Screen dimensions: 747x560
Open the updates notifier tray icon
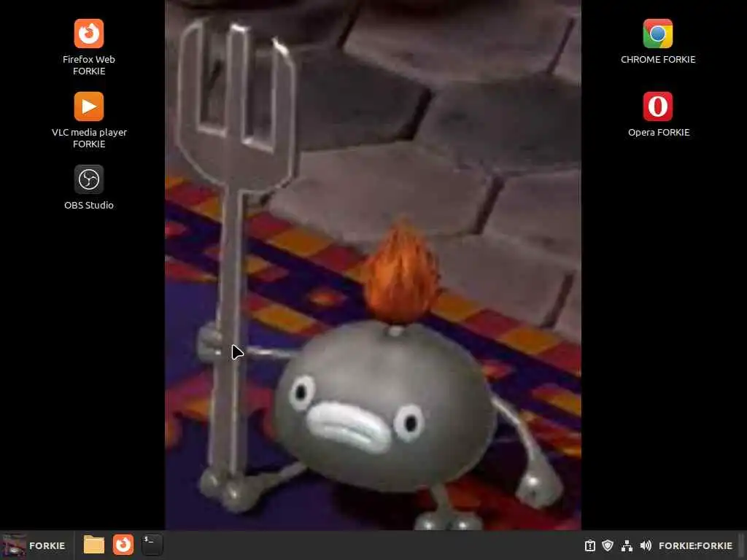[x=590, y=545]
